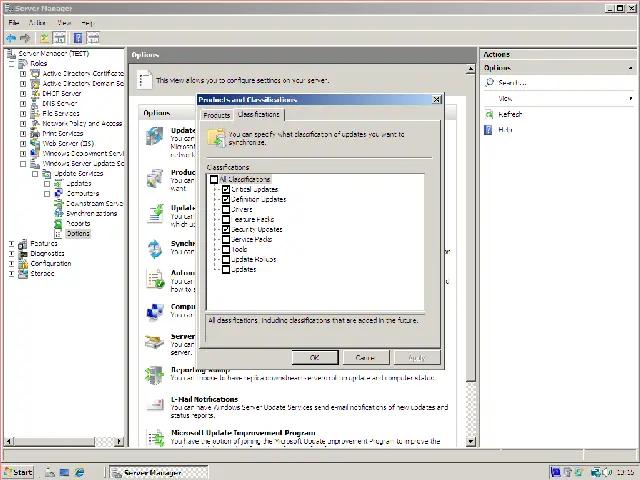
Task: Open Microsoft Update Improvement Program option
Action: [243, 433]
